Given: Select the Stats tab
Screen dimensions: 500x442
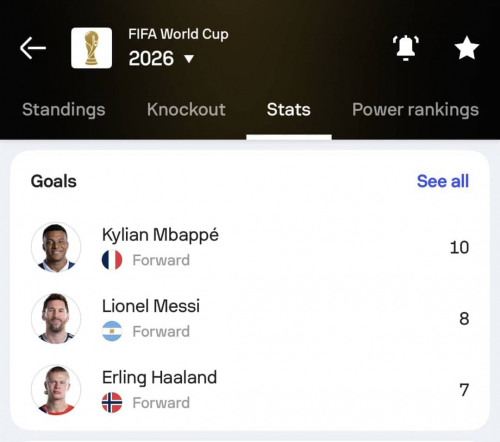Looking at the screenshot, I should 289,110.
